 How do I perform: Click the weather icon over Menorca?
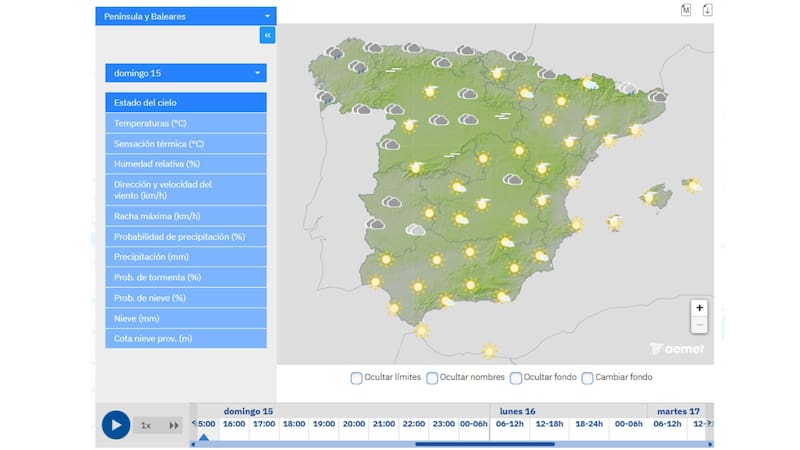692,185
